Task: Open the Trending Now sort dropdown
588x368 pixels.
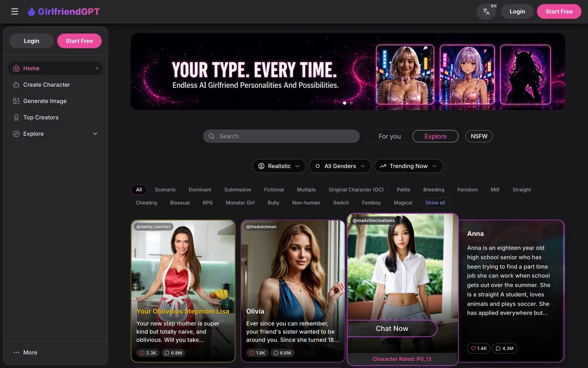Action: [409, 166]
